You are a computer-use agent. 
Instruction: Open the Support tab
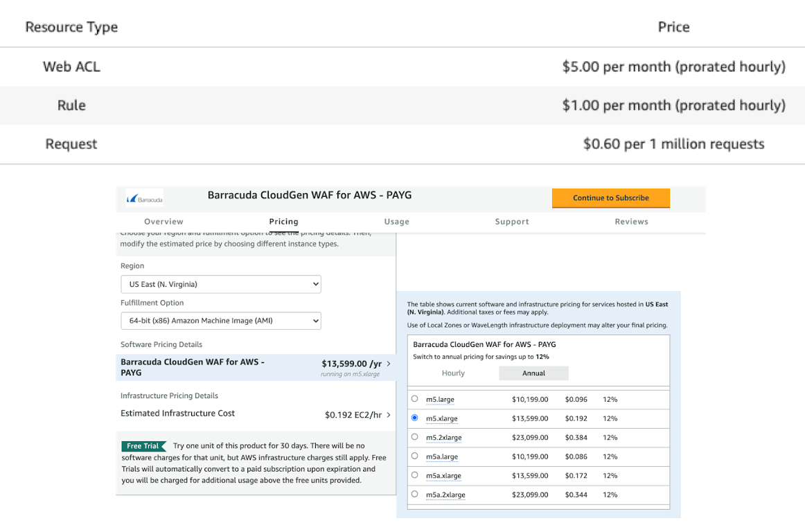pos(512,221)
